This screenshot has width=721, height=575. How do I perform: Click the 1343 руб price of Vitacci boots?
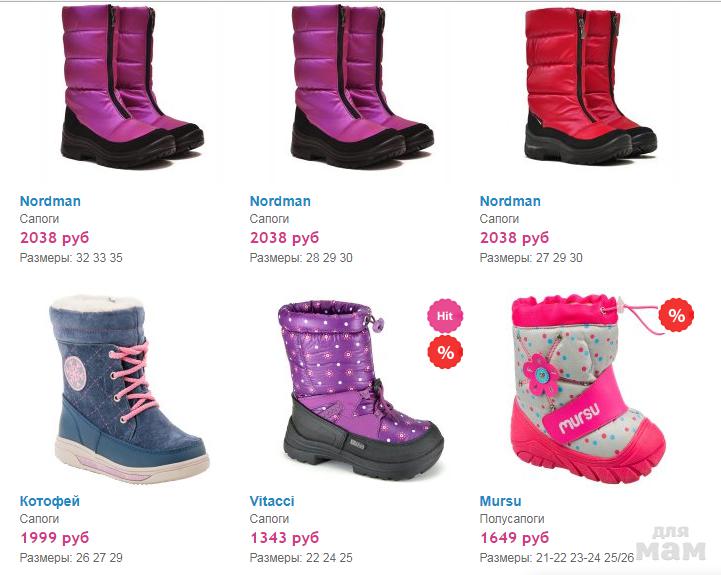[x=284, y=538]
